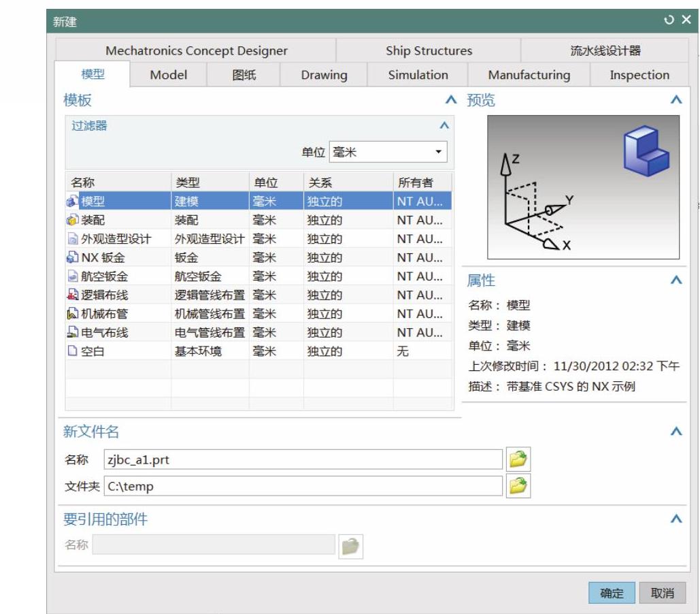Click the 电气布线 row icon

pyautogui.click(x=72, y=332)
